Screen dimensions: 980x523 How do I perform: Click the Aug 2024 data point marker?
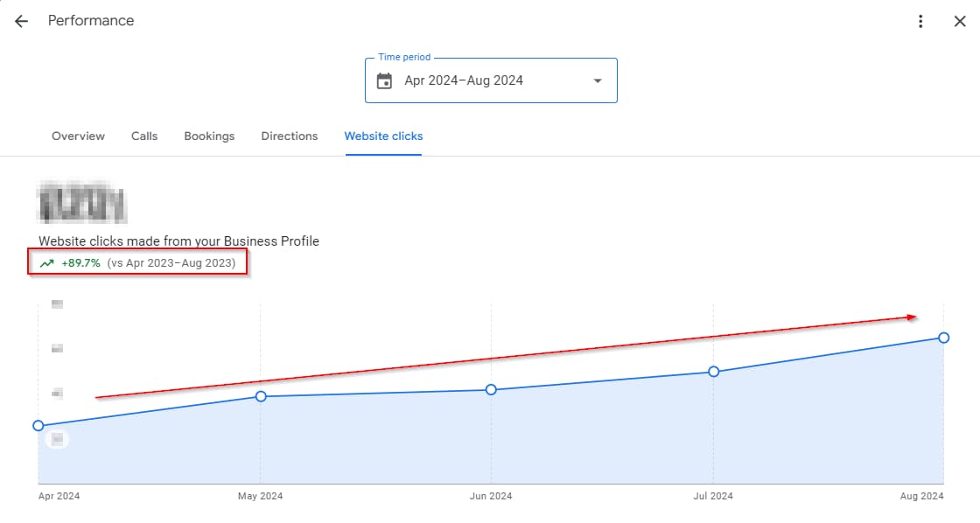[x=943, y=338]
